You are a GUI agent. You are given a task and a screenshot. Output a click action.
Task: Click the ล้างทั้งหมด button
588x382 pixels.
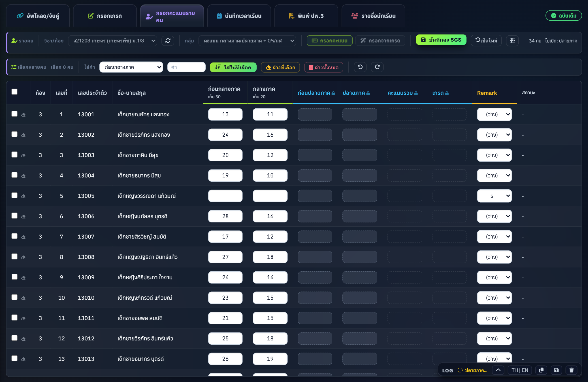pos(323,67)
